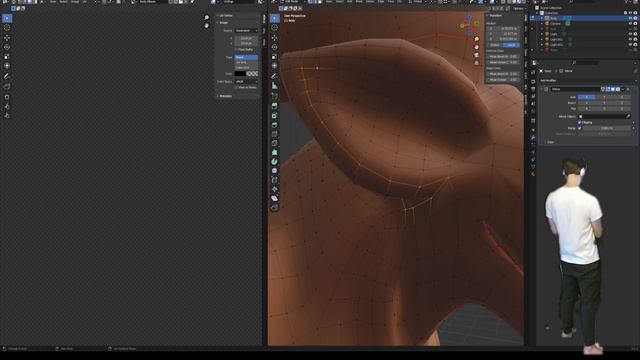
Task: Click the black Color swatch in Image panel
Action: [240, 74]
